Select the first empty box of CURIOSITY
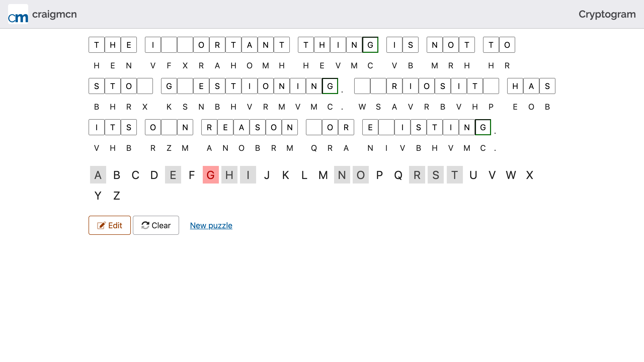This screenshot has height=362, width=644. (362, 86)
